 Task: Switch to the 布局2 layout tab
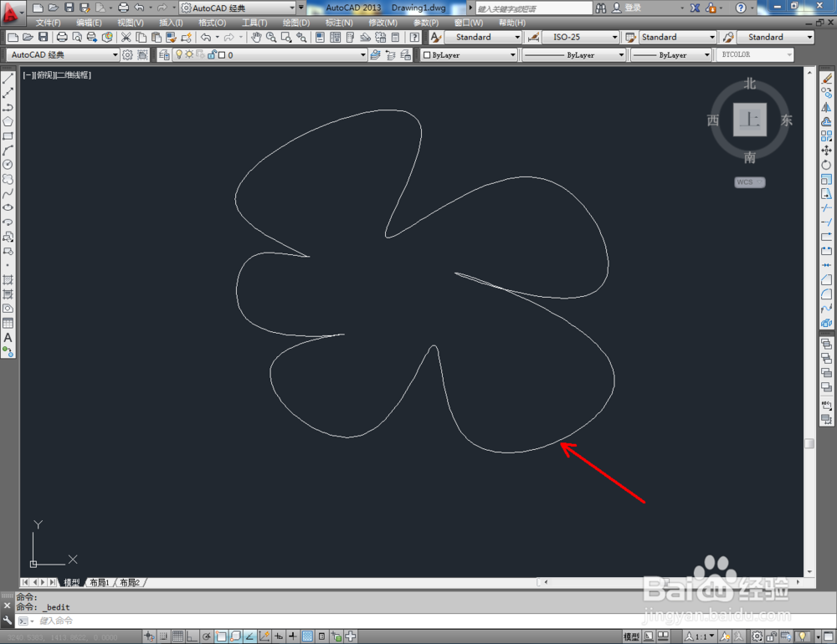[x=130, y=582]
